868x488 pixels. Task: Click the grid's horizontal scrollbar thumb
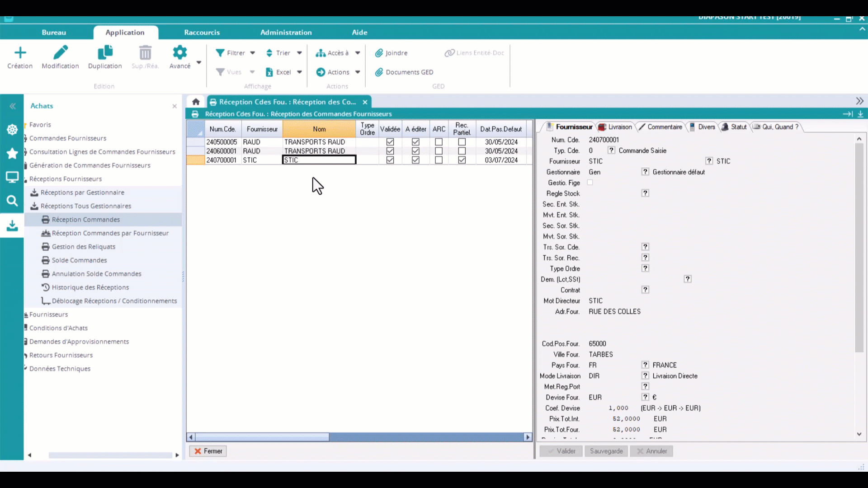pyautogui.click(x=262, y=437)
